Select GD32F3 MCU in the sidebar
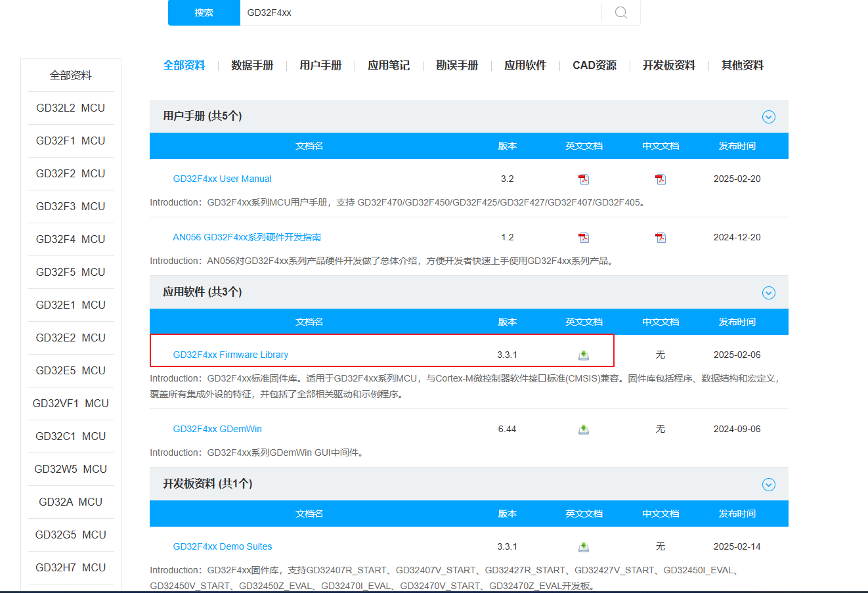The height and width of the screenshot is (593, 868). (71, 206)
